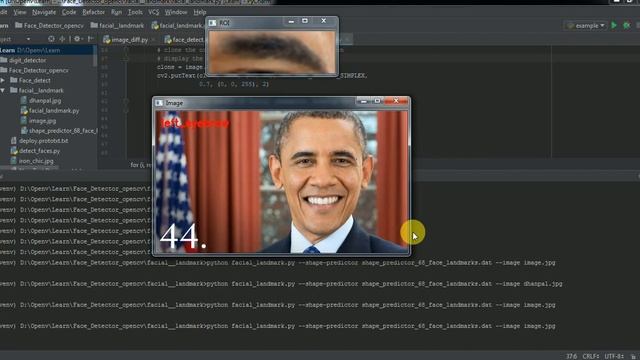The image size is (640, 360).
Task: Open the Refactor menu
Action: [93, 12]
